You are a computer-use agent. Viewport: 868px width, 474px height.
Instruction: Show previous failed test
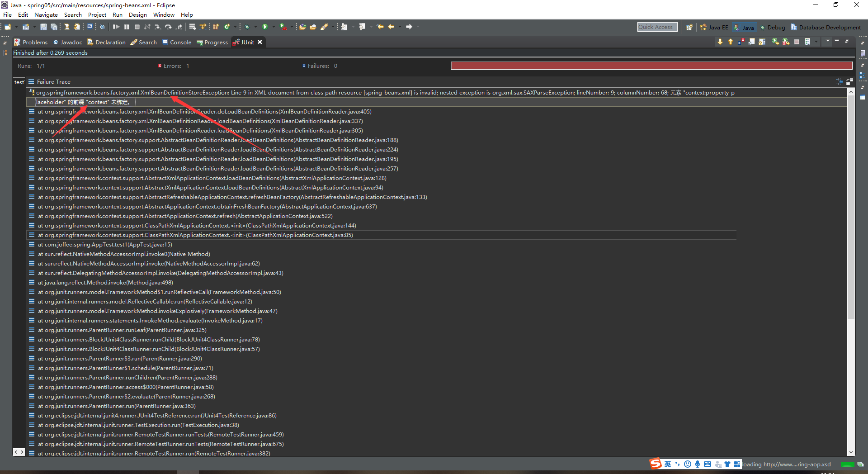coord(731,42)
